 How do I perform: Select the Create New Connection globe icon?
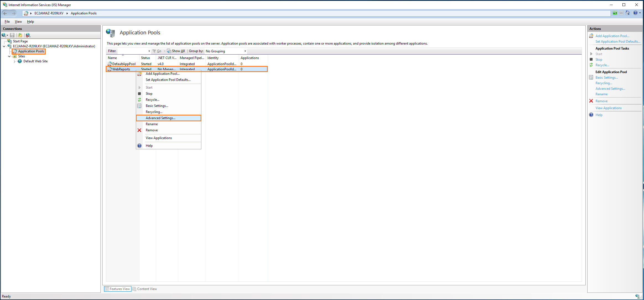[x=4, y=35]
